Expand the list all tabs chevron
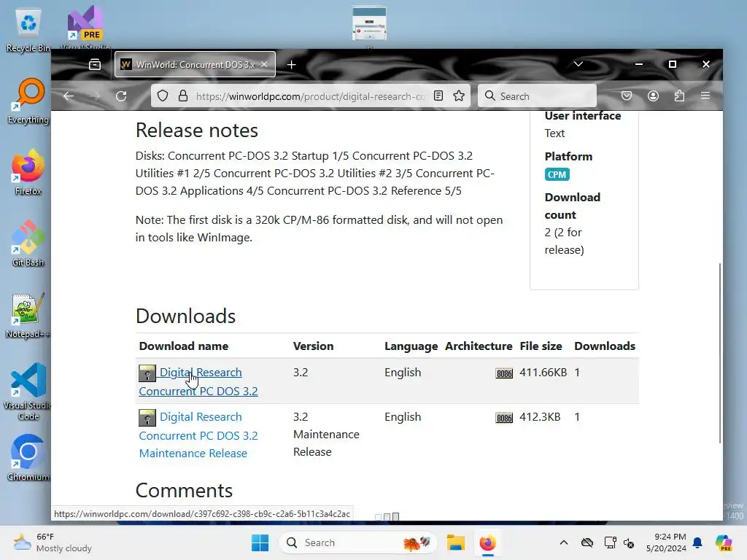Viewport: 747px width, 560px height. [x=578, y=64]
